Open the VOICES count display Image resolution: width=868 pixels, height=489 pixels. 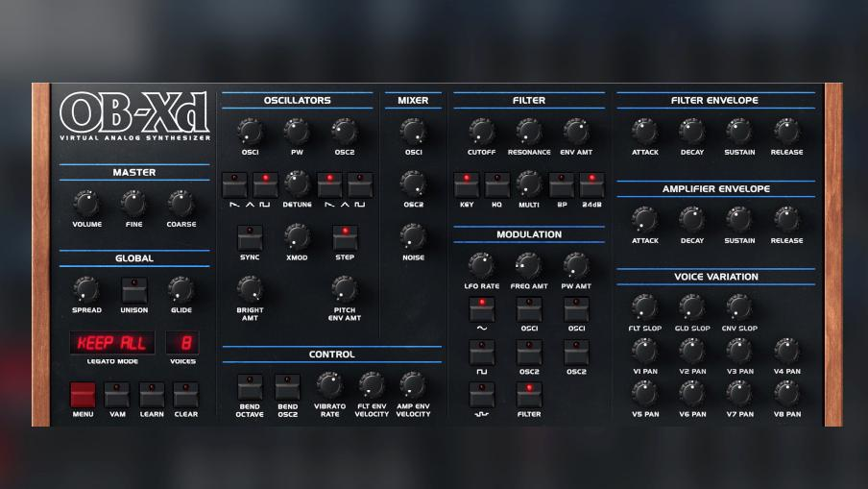[x=182, y=343]
